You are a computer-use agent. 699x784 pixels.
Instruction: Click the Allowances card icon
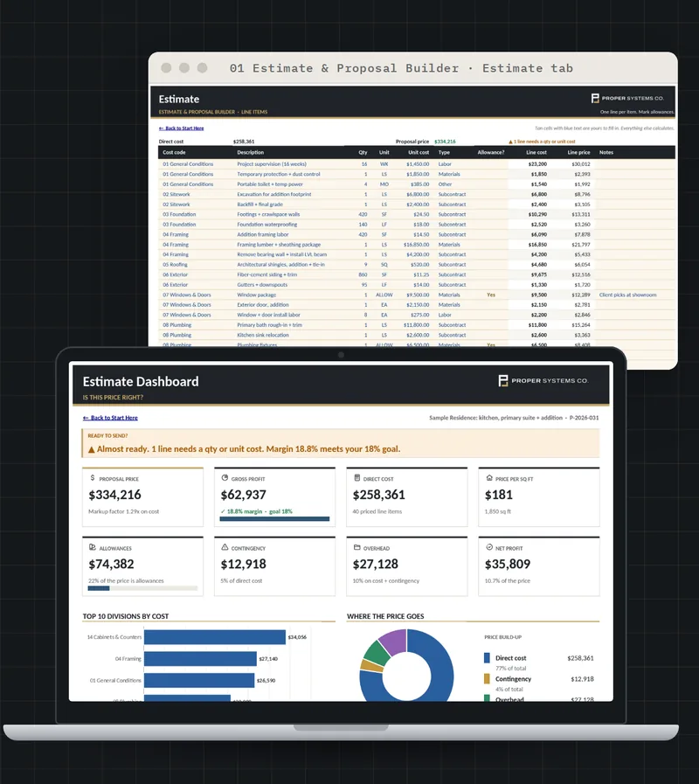point(93,547)
